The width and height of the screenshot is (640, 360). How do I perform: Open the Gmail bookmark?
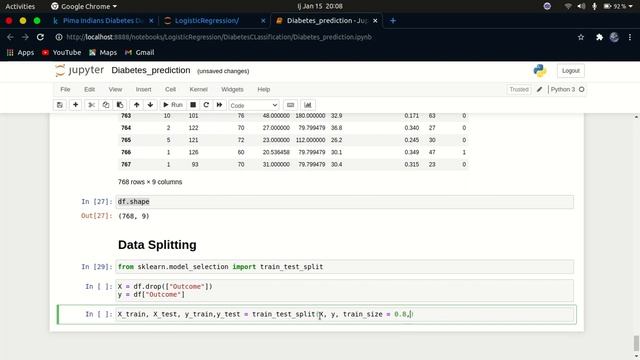tap(139, 53)
